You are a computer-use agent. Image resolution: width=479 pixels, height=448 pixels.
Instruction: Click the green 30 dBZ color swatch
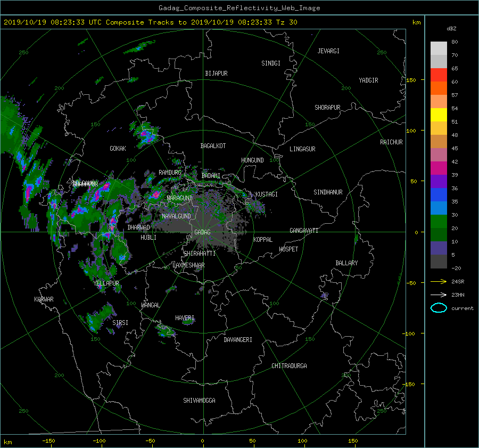click(439, 222)
